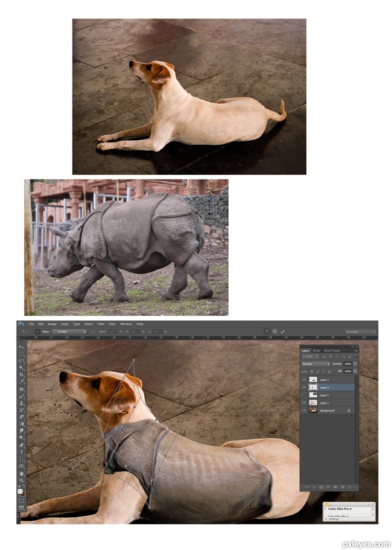
Task: Switch to the Brush Presets tab
Action: (x=332, y=351)
